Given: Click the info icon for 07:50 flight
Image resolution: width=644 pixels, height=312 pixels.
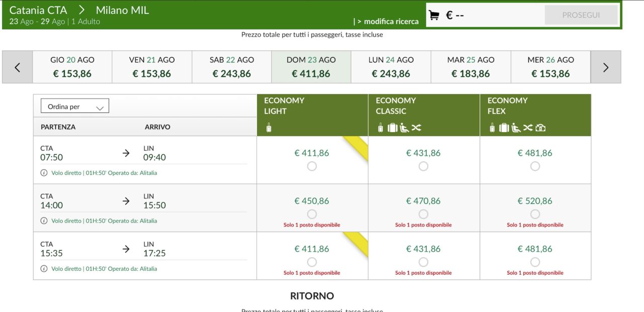Looking at the screenshot, I should point(44,173).
